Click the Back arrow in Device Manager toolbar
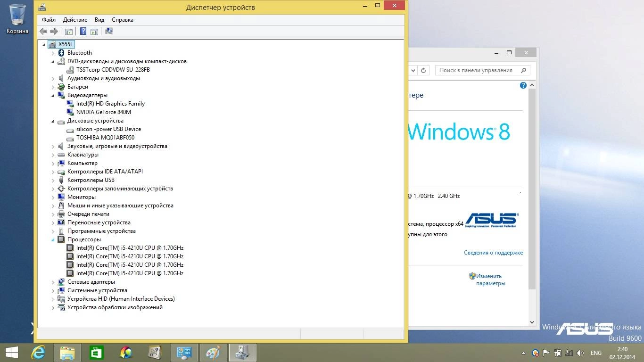644x362 pixels. [43, 31]
